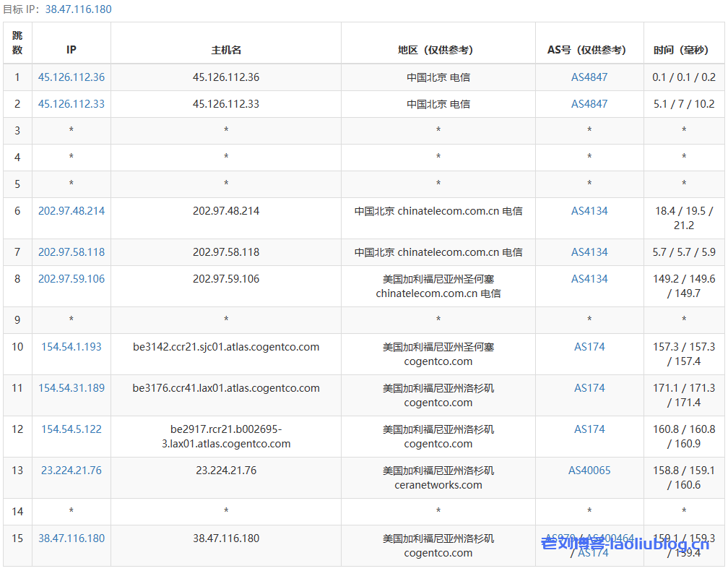Click IP link 202.97.48.214
728x571 pixels.
[71, 211]
